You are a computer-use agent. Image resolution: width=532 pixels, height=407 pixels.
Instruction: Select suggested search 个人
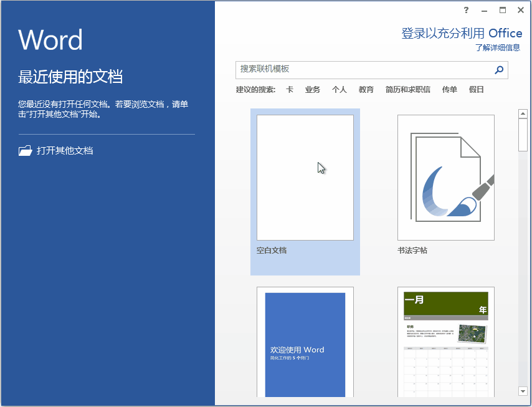340,90
